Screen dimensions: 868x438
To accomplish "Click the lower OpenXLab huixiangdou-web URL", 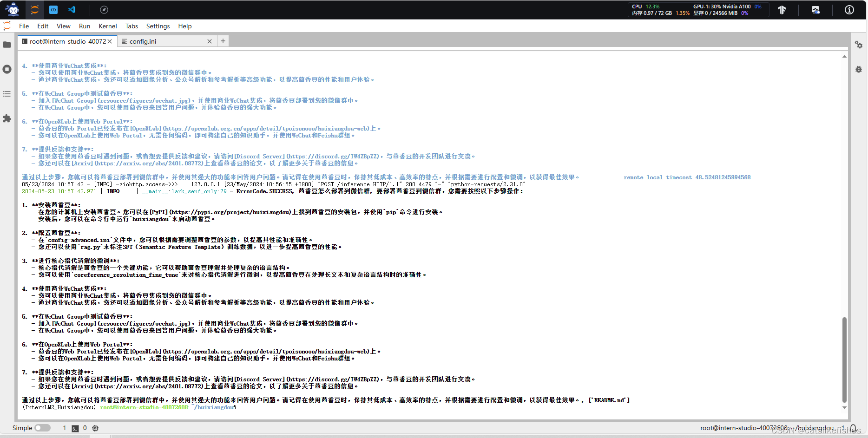I will point(266,352).
